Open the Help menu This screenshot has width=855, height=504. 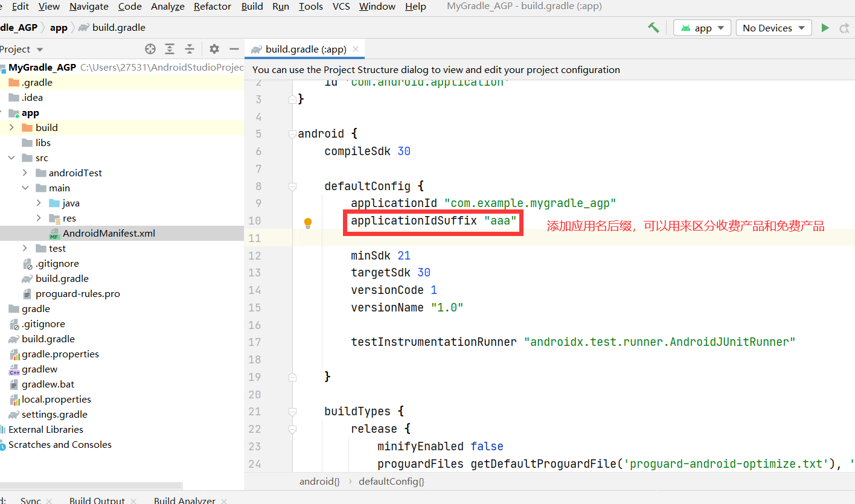[x=415, y=6]
